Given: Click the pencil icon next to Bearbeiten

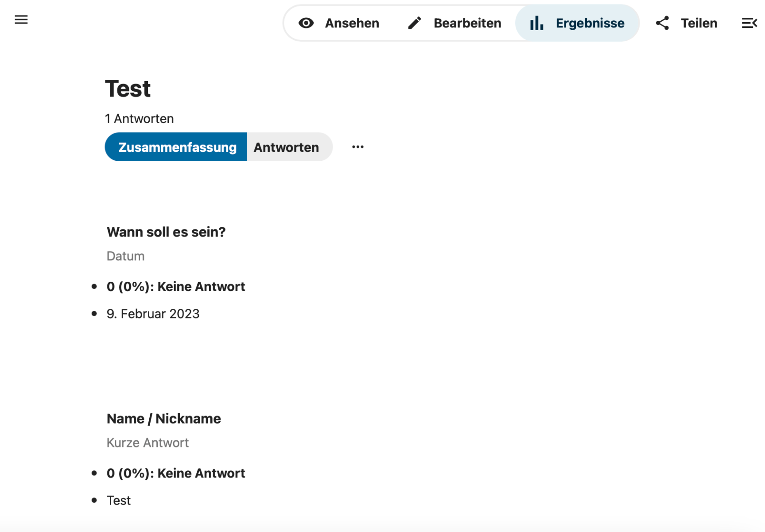Looking at the screenshot, I should 414,23.
